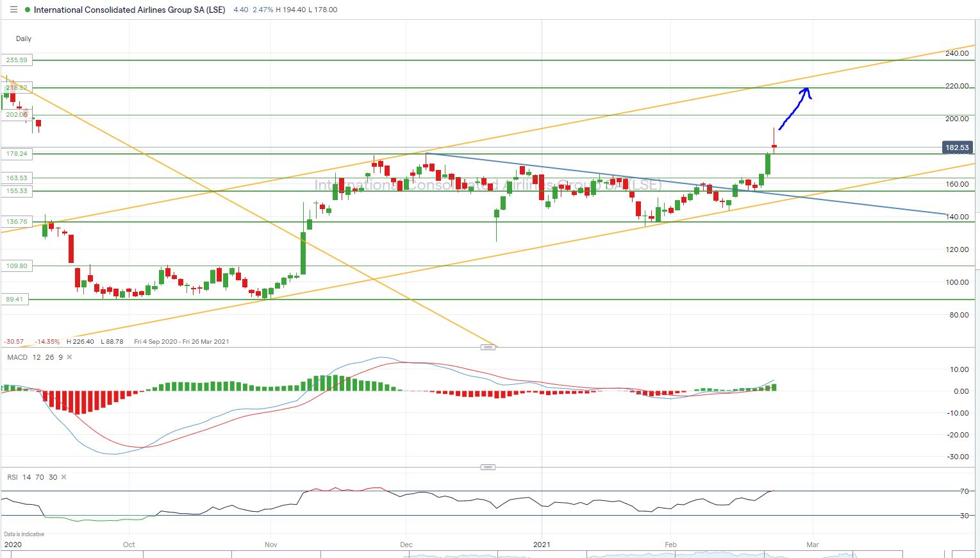Select the 136.76 horizontal level label
980x558 pixels.
(17, 222)
